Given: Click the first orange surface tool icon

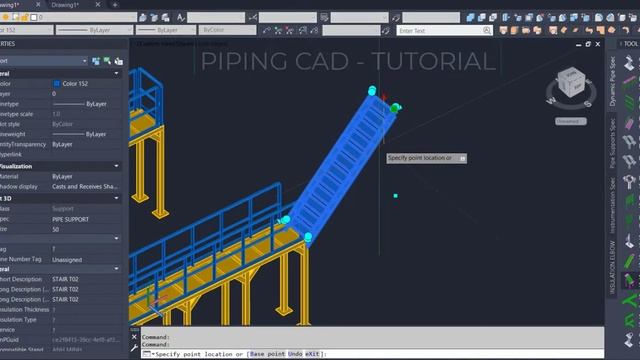Looking at the screenshot, I should (503, 31).
